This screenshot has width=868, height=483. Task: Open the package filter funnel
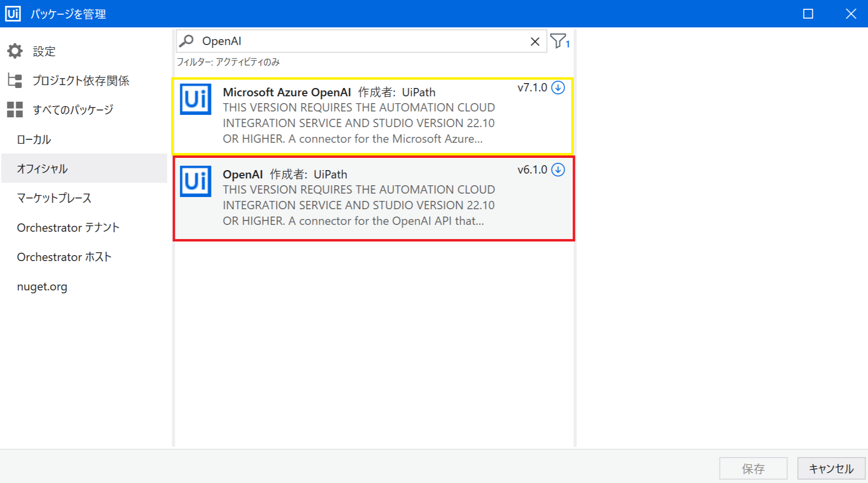[559, 41]
